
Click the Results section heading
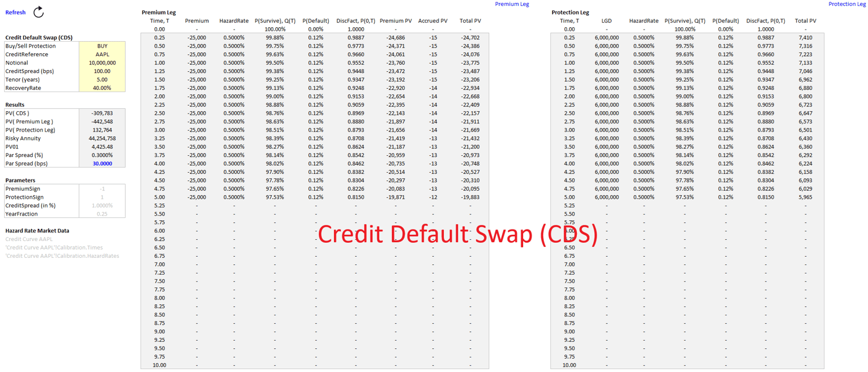click(x=15, y=105)
